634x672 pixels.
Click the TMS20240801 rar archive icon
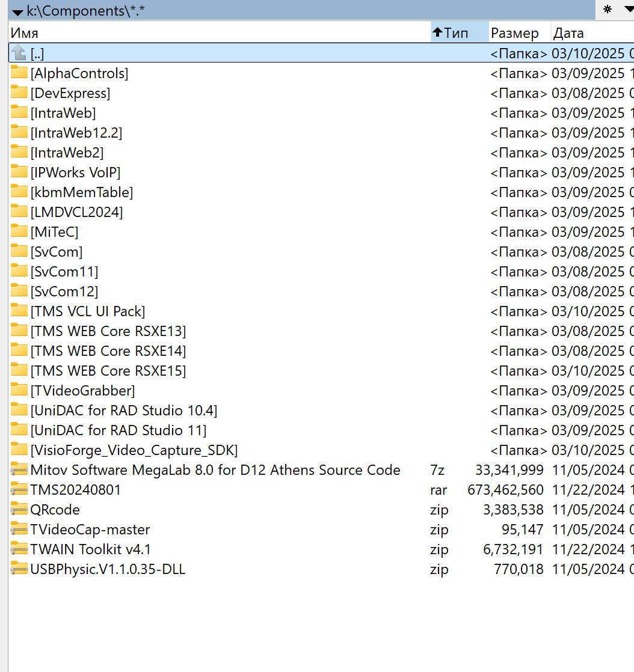(x=19, y=489)
